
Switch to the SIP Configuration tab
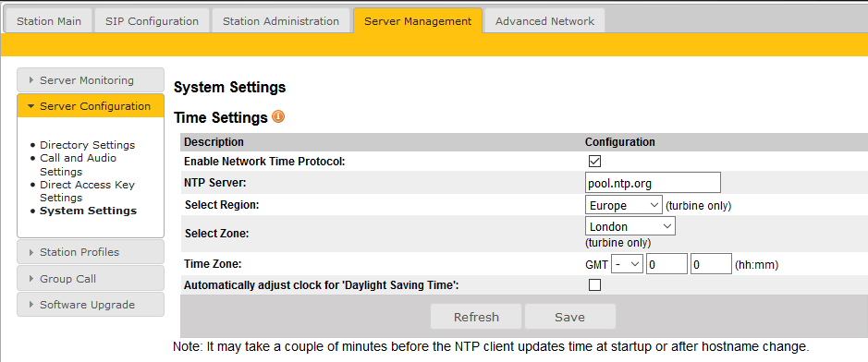tap(152, 21)
